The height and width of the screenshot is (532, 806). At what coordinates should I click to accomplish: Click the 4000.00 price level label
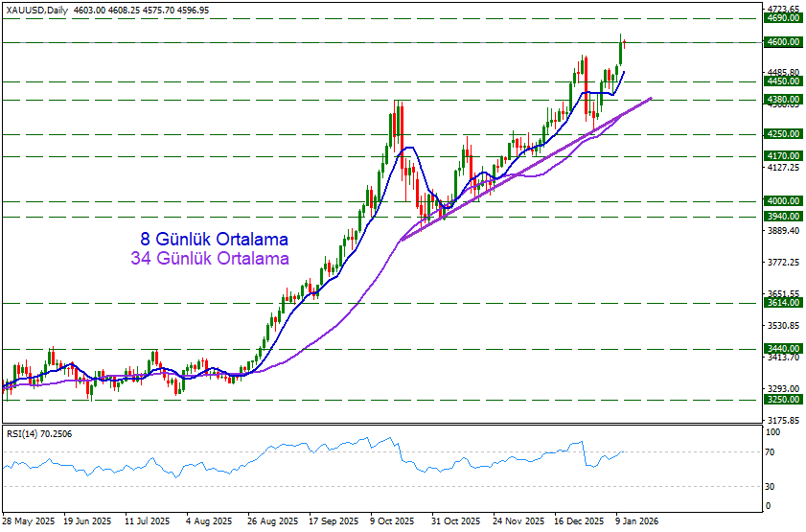[x=783, y=201]
